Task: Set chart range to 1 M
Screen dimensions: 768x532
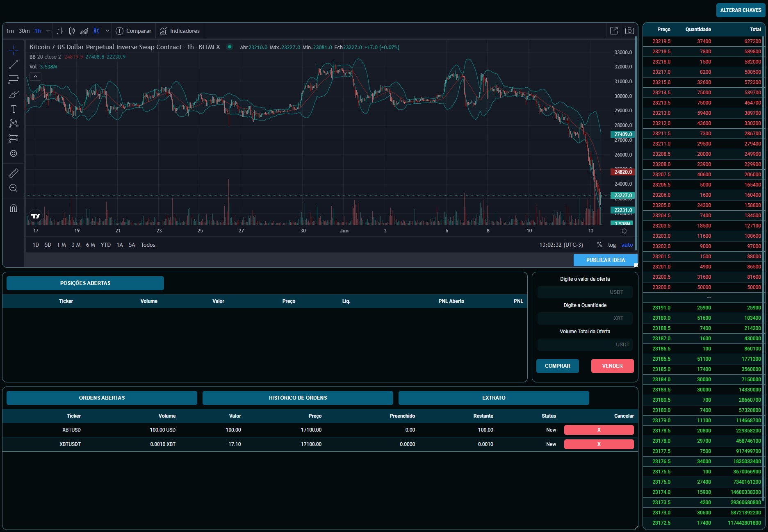Action: (62, 245)
